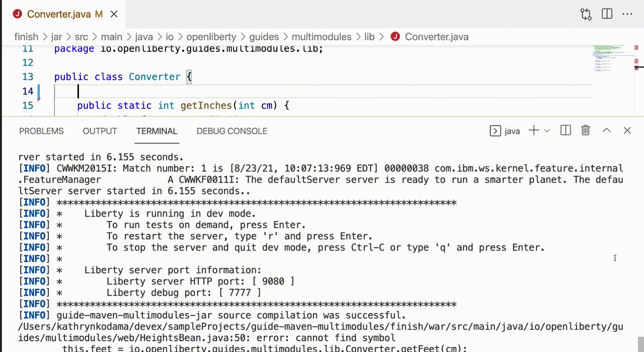Switch to the OUTPUT tab
Screen dimensions: 644x352
pyautogui.click(x=100, y=131)
